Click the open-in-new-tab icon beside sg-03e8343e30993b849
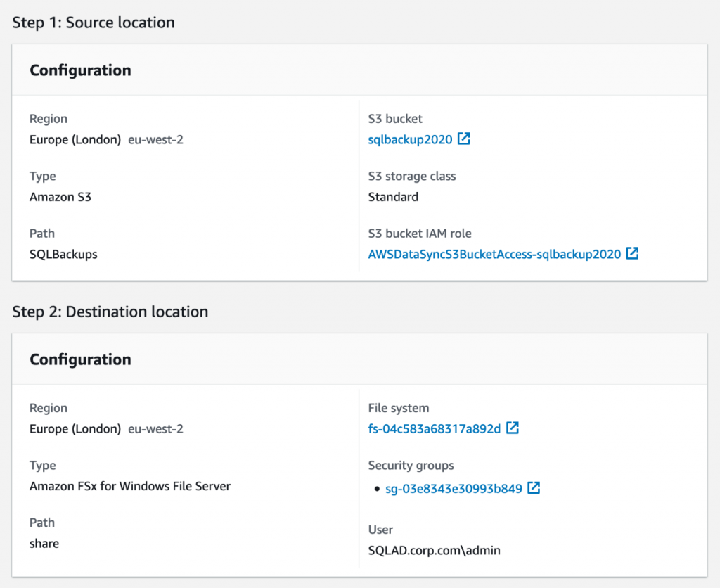The image size is (720, 588). pyautogui.click(x=535, y=487)
